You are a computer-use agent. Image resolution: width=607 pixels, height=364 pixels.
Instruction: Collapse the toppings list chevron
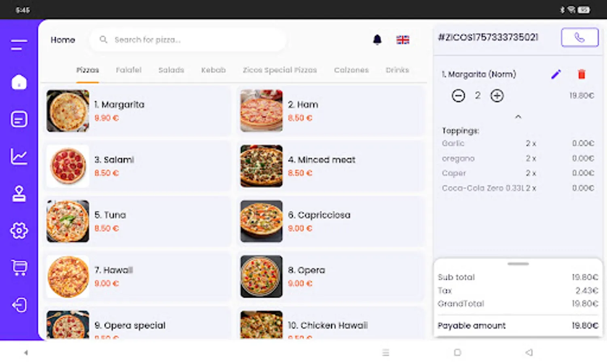518,117
